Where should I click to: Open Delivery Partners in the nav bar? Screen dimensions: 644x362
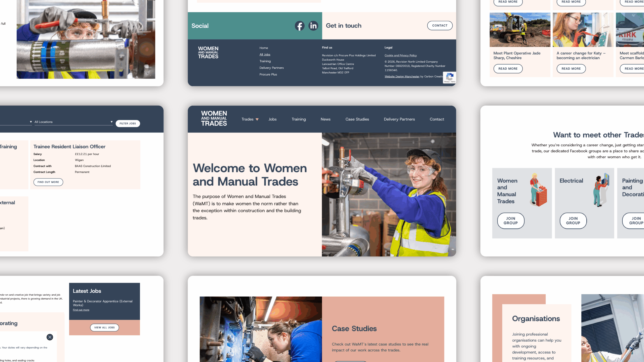point(399,119)
